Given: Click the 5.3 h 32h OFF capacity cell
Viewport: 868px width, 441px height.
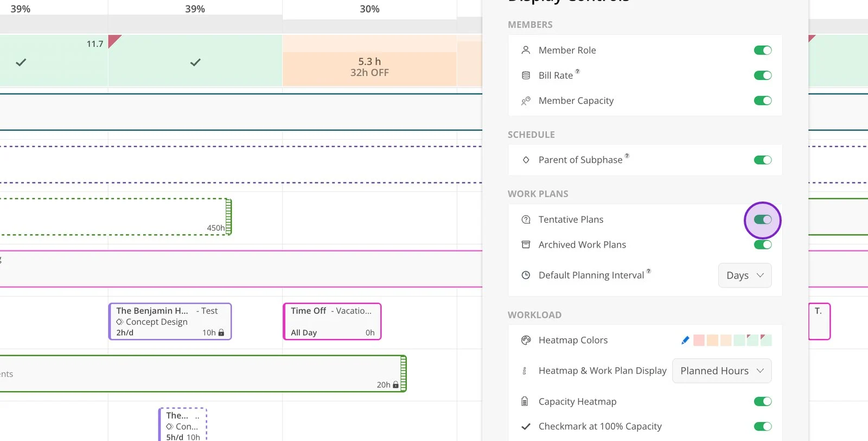Looking at the screenshot, I should coord(369,67).
